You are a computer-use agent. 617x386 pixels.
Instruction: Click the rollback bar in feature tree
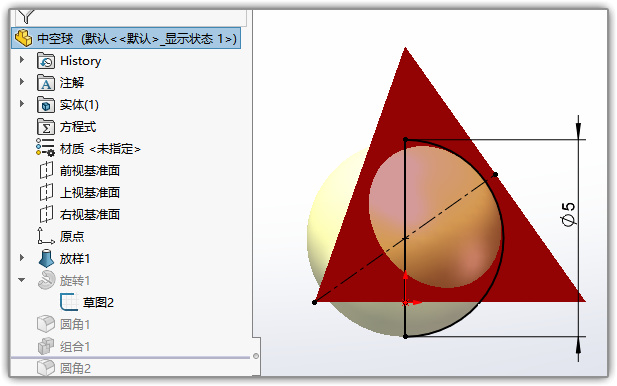[x=130, y=358]
